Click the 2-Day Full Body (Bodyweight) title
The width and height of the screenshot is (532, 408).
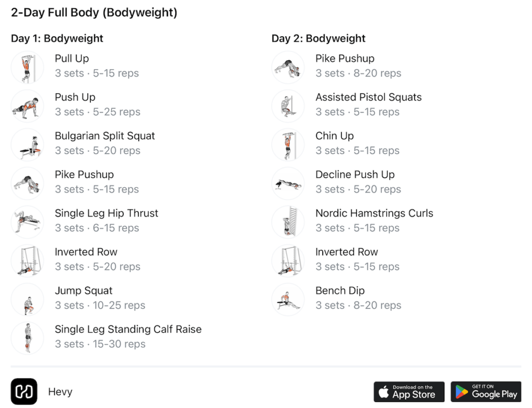point(94,12)
